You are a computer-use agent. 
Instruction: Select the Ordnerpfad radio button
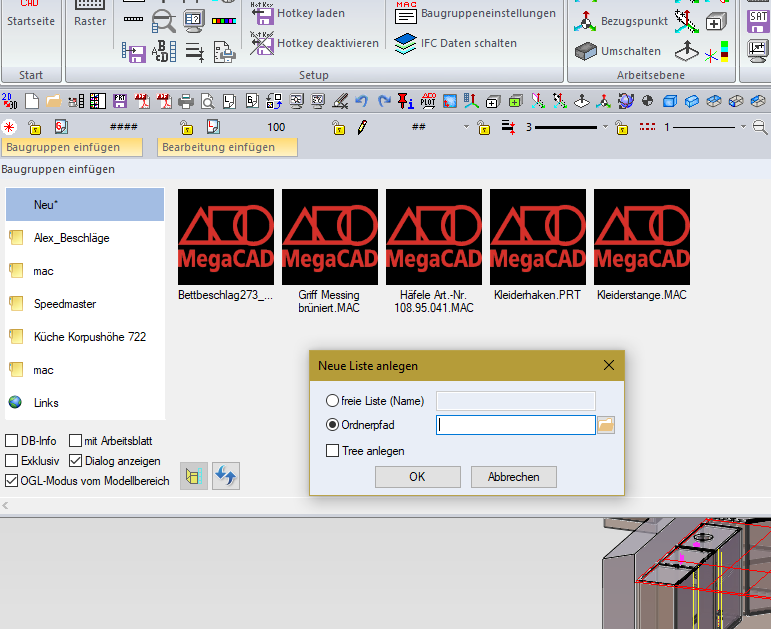tap(332, 425)
